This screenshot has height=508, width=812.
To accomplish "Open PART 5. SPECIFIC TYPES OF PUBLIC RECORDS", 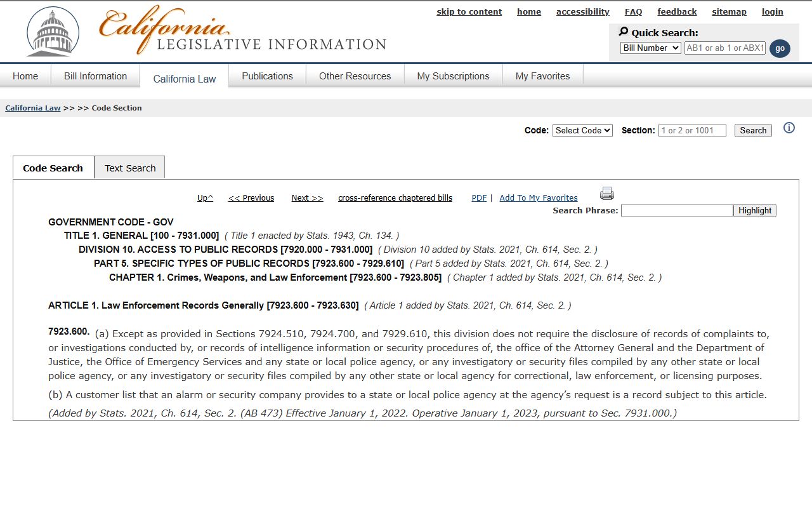I will point(249,264).
